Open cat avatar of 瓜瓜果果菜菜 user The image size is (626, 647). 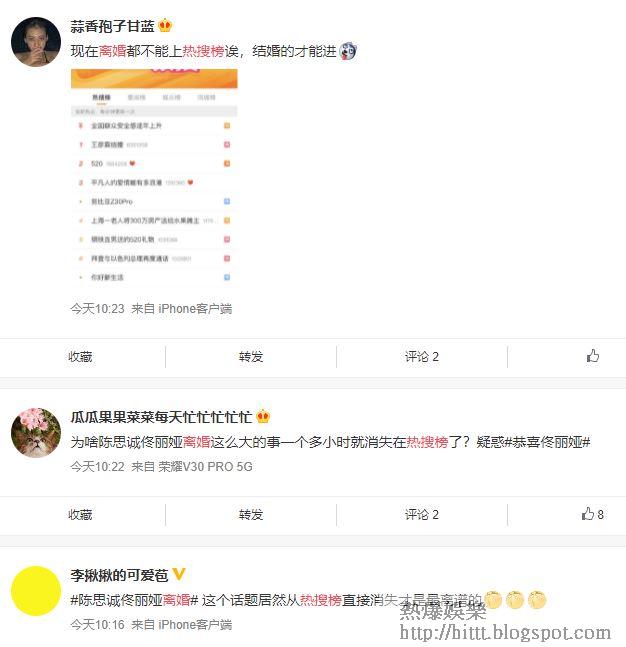pos(36,433)
